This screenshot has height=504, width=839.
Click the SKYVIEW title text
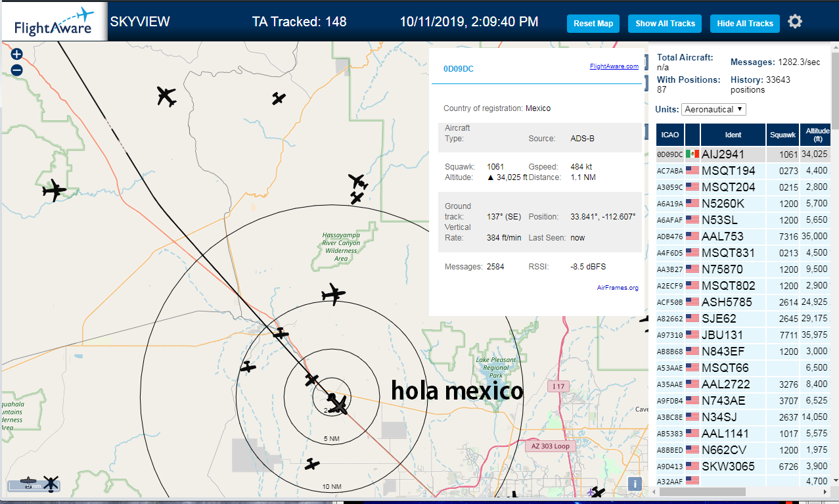140,22
